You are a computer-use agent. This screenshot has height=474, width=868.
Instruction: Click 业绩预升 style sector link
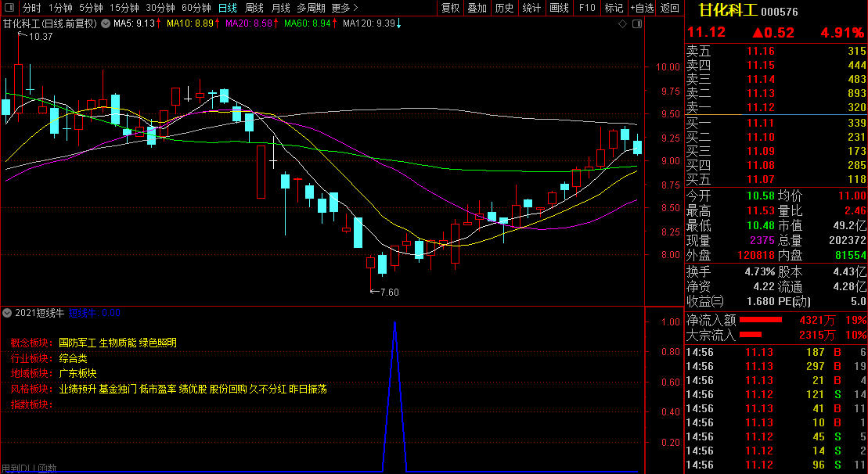77,390
